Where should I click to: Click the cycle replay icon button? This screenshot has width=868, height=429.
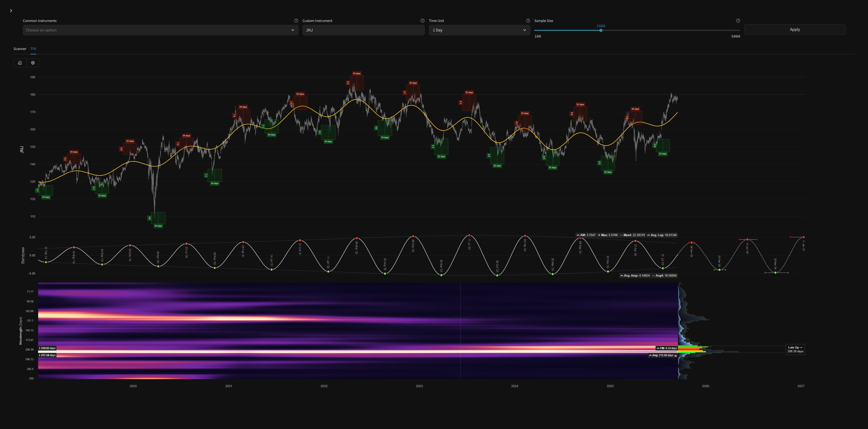coord(20,63)
